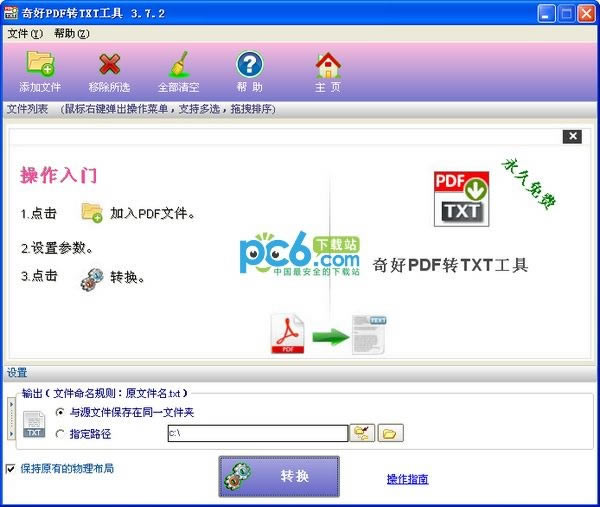600x507 pixels.
Task: Toggle 保持原有的物理布局 checkbox
Action: [x=11, y=468]
